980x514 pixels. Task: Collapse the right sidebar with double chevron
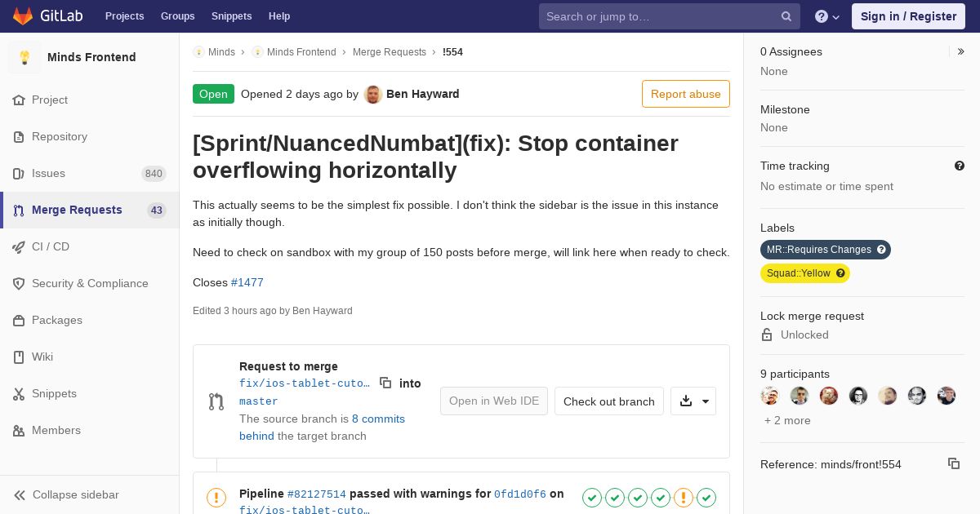[x=961, y=51]
